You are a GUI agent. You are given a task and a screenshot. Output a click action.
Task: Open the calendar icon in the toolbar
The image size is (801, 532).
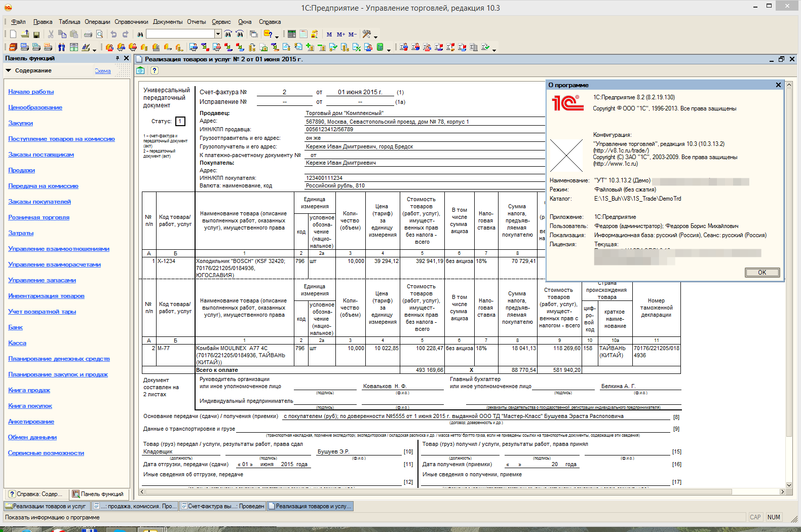click(x=303, y=34)
